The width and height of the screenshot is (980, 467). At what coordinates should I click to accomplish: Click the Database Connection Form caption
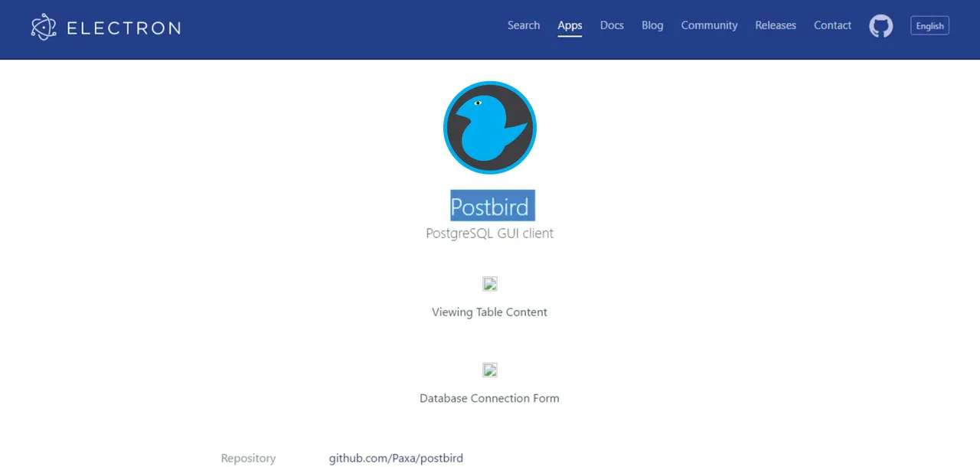point(490,398)
